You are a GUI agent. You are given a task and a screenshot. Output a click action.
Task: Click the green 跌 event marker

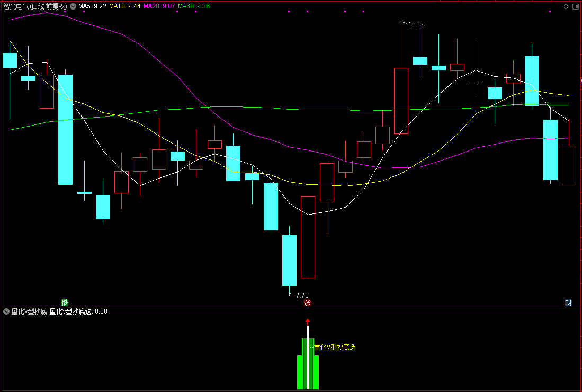point(65,302)
